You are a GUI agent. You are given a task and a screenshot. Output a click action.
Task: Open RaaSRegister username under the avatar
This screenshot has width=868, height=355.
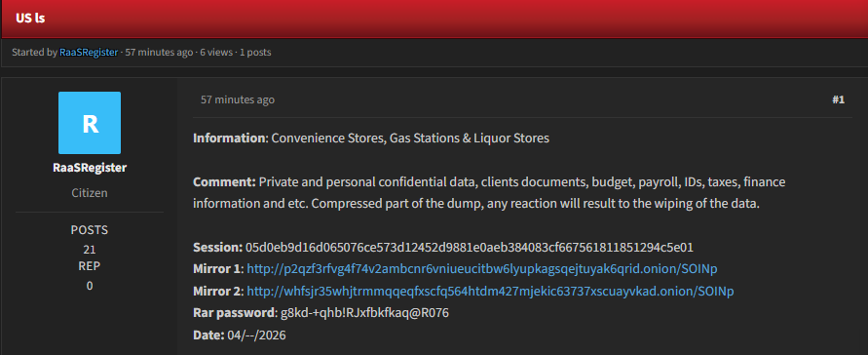click(x=90, y=168)
